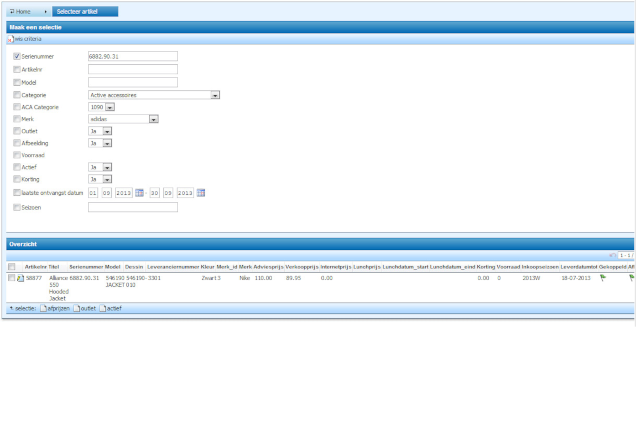
Task: Click the wis criteria link
Action: pyautogui.click(x=28, y=39)
